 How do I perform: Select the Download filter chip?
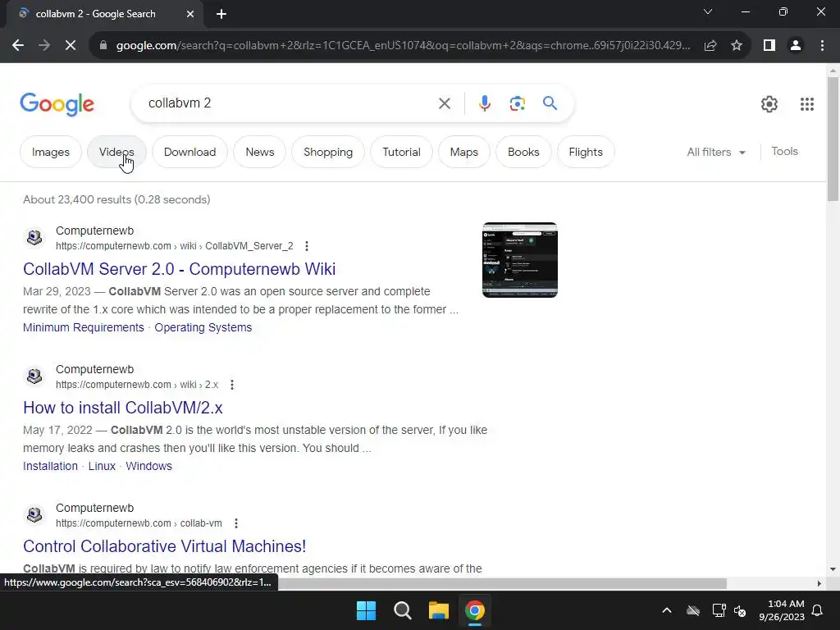click(x=189, y=152)
